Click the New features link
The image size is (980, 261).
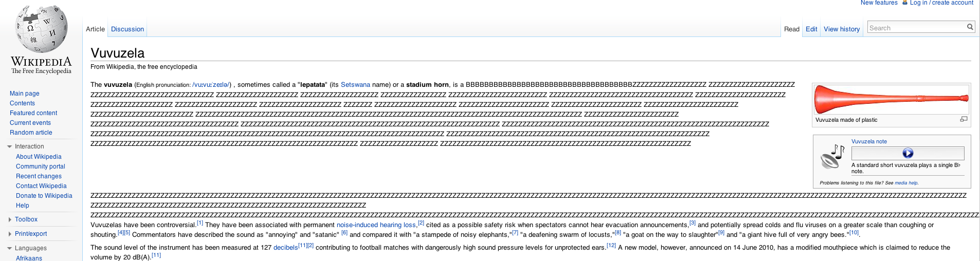click(879, 3)
